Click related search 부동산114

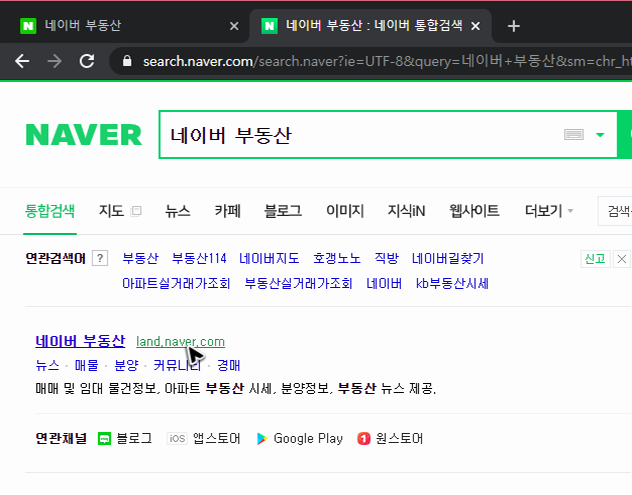(x=199, y=258)
